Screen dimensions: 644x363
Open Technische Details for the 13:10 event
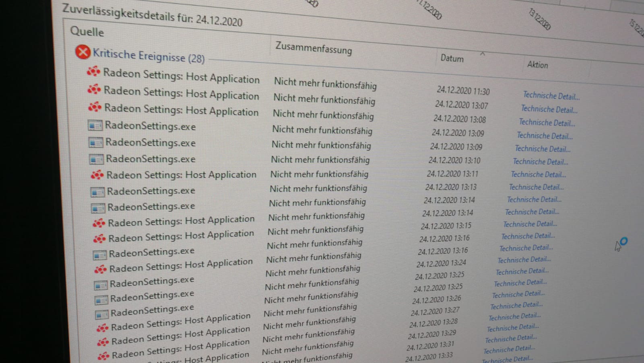click(x=541, y=162)
